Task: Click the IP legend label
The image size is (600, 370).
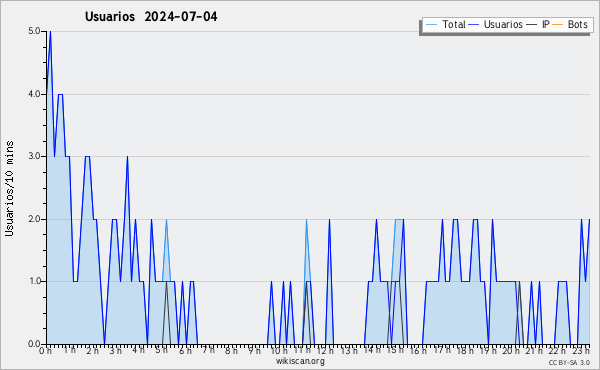Action: (x=546, y=24)
